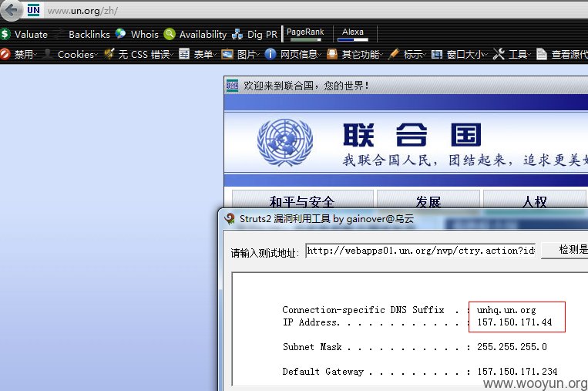
Task: Click the 窗口大小 window icon
Action: tap(436, 55)
